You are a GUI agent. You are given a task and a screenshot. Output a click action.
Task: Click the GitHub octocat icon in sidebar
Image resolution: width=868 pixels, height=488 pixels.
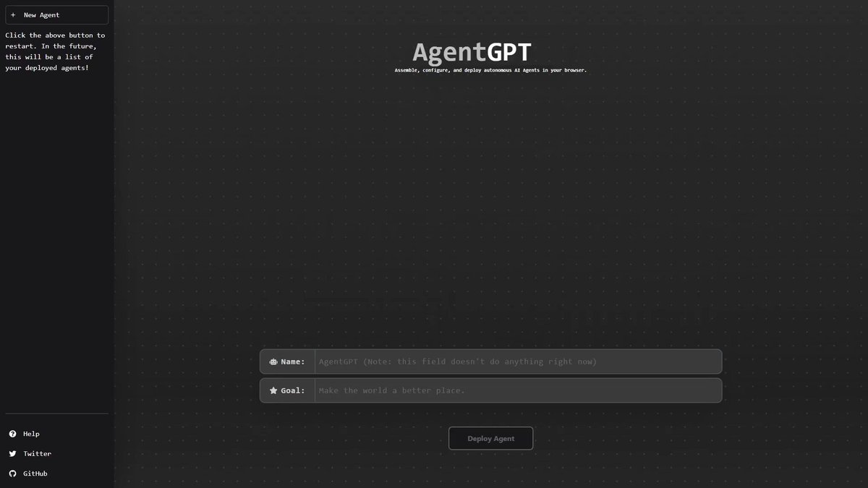(12, 473)
